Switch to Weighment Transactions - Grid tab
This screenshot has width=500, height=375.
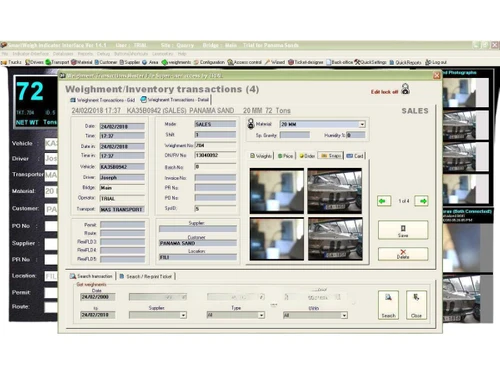(x=102, y=100)
